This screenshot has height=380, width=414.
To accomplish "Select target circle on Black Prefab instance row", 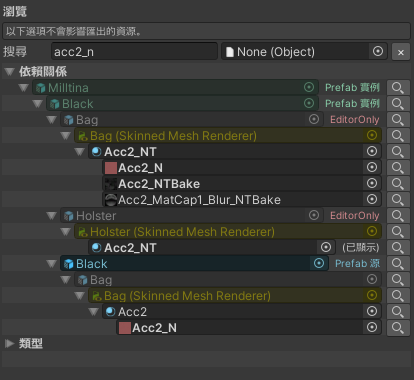I will (x=309, y=103).
